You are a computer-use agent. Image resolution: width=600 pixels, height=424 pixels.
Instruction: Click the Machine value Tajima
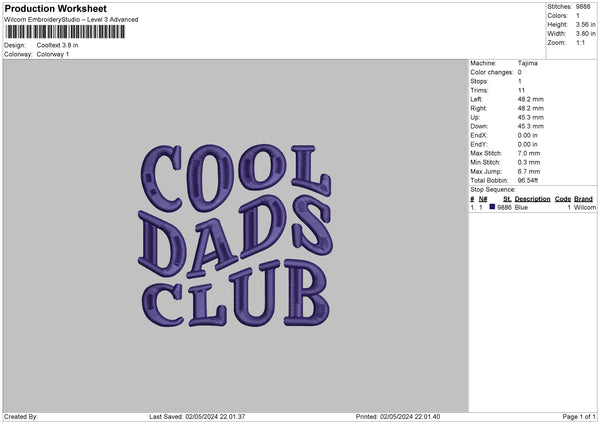(x=528, y=63)
